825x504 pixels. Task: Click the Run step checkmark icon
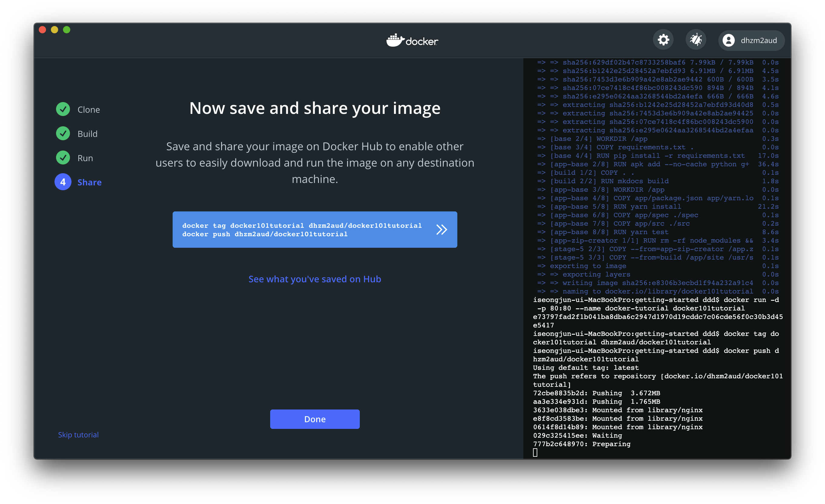click(64, 158)
